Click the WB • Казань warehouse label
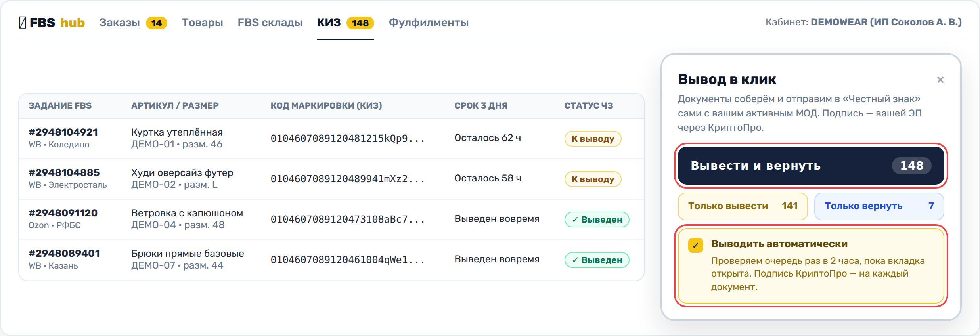Viewport: 980px width, 336px height. (53, 266)
